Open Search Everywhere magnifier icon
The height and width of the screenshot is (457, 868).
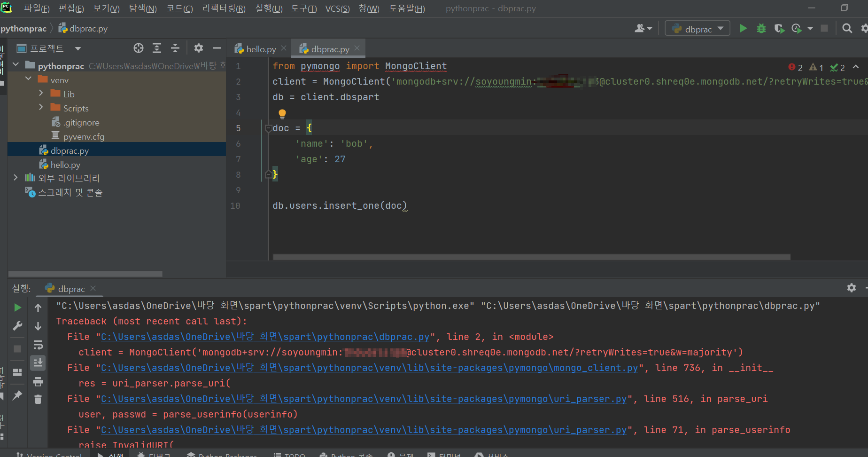[847, 29]
